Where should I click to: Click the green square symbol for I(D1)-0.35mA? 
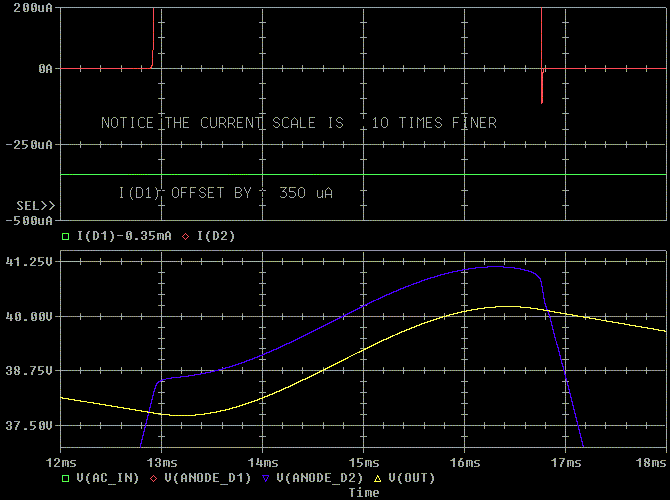pos(66,236)
